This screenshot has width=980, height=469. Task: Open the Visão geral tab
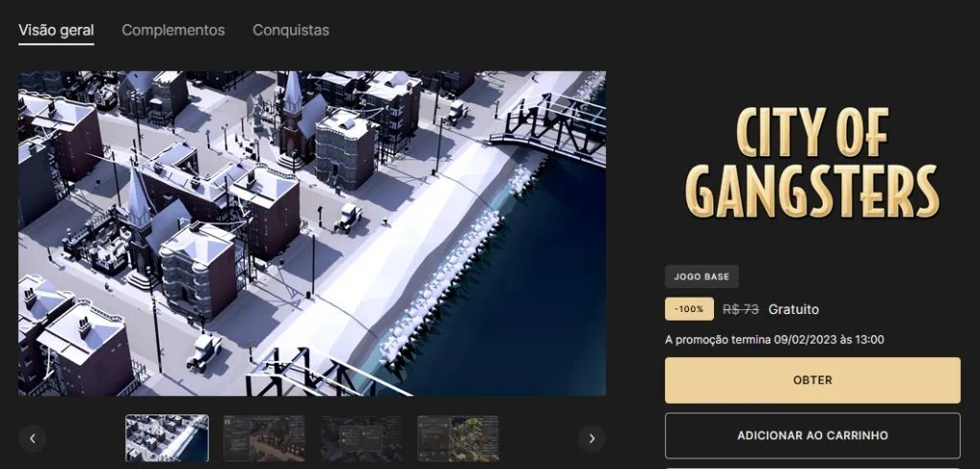tap(56, 30)
